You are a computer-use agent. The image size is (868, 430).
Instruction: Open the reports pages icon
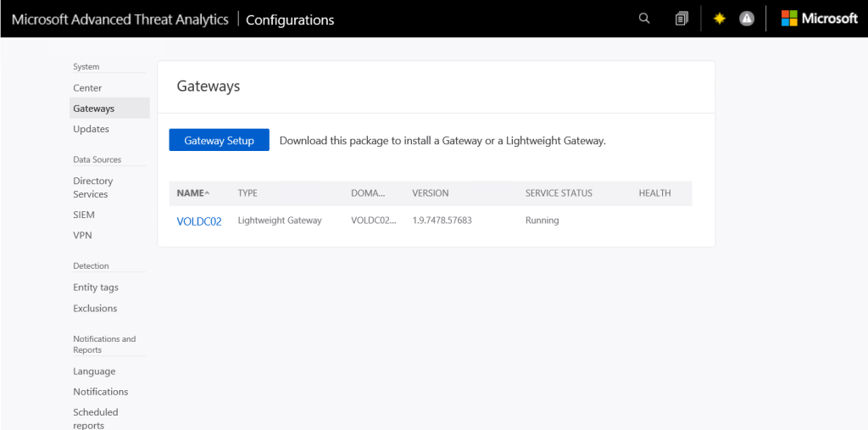click(x=682, y=19)
